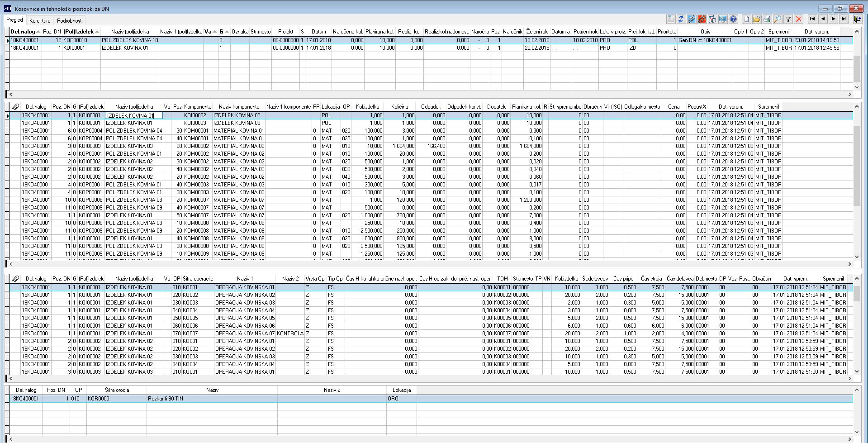Open help with the question mark icon
The width and height of the screenshot is (868, 443).
pyautogui.click(x=733, y=19)
